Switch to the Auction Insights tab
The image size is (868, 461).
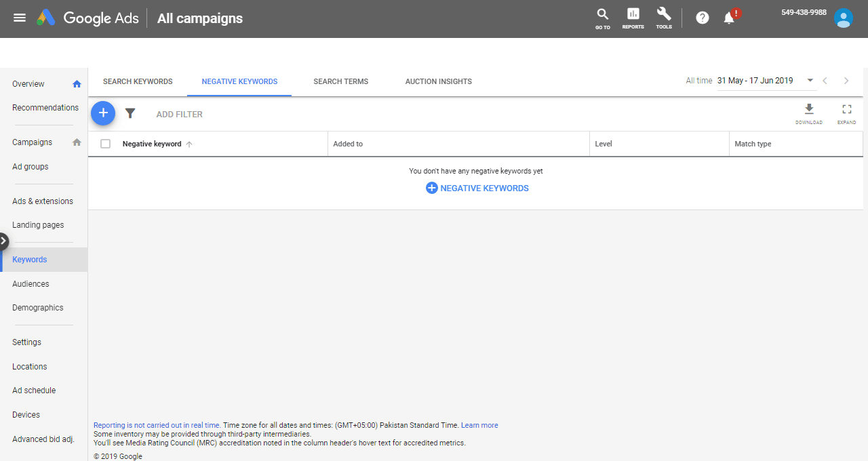coord(438,81)
